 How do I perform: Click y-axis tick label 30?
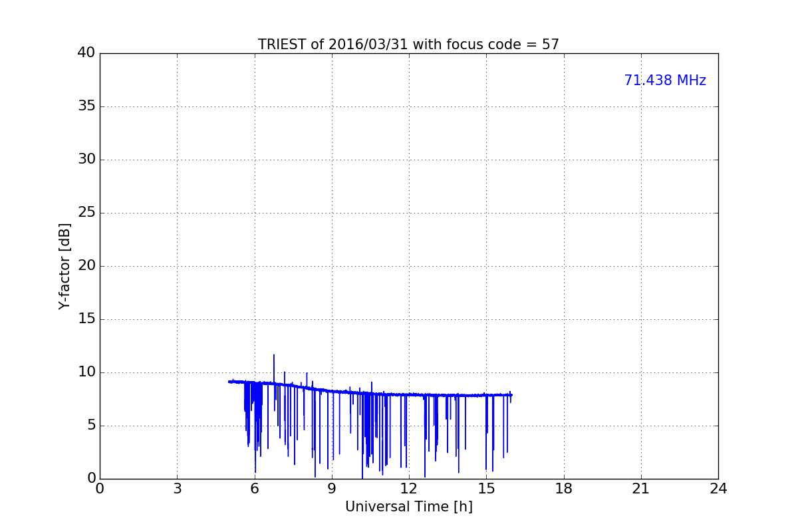(86, 160)
